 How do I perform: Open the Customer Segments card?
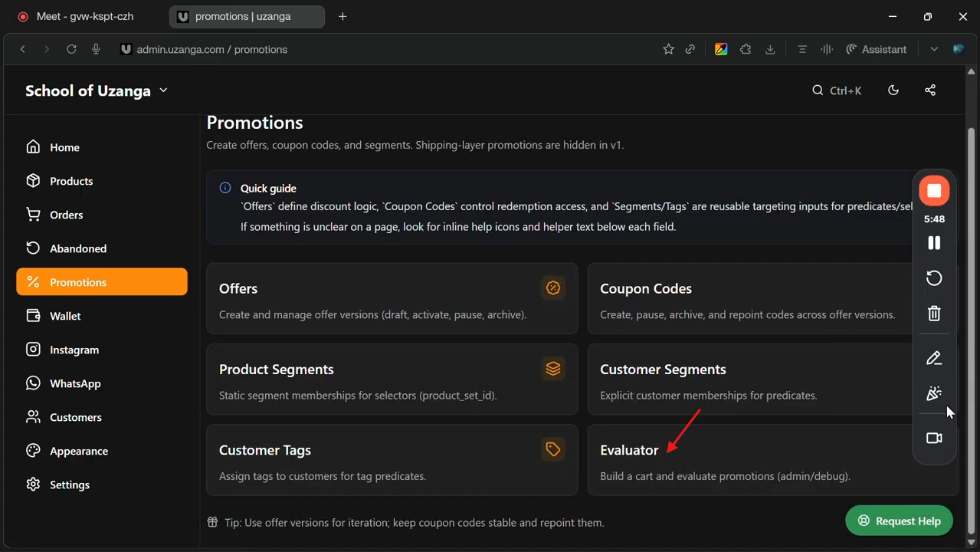[773, 379]
